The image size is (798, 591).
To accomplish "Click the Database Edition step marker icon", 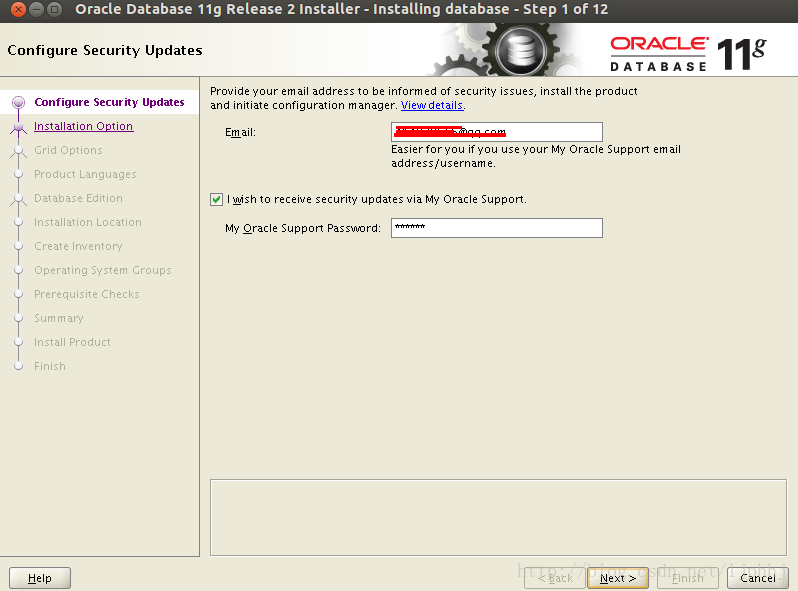I will [x=18, y=199].
